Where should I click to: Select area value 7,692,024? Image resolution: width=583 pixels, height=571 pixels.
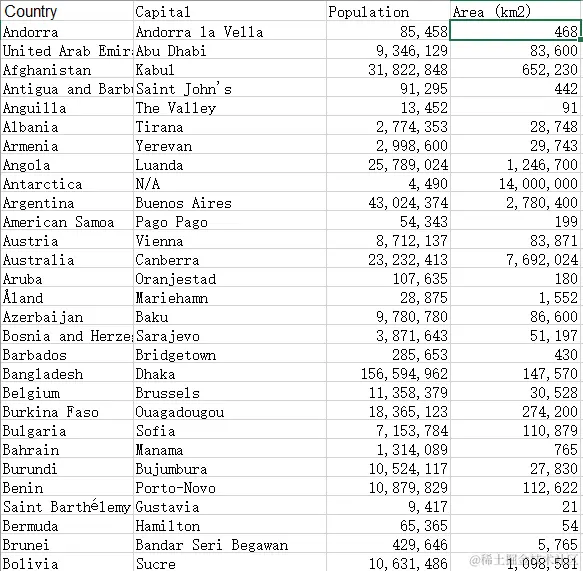coord(516,258)
